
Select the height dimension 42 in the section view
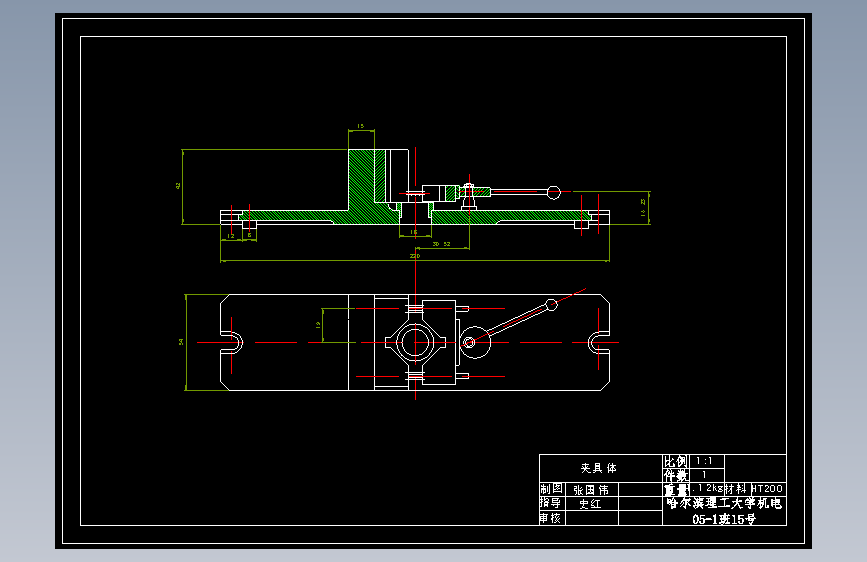(x=178, y=186)
